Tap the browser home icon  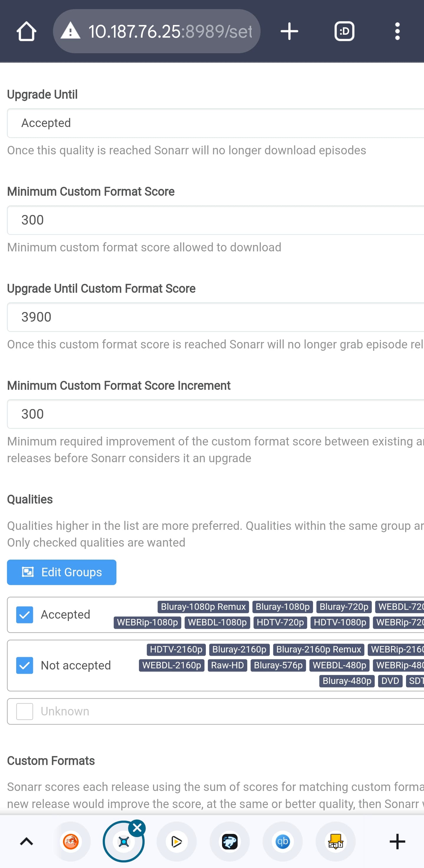click(x=26, y=31)
